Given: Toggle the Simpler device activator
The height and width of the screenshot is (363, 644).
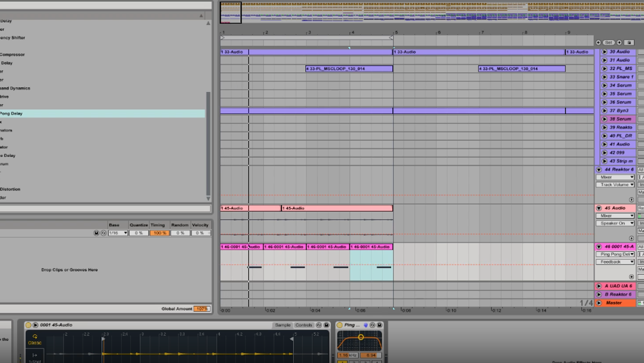Looking at the screenshot, I should click(28, 325).
